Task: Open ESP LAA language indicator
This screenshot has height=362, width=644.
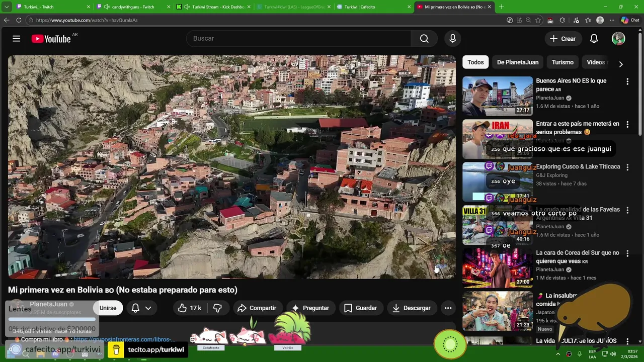Action: tap(592, 354)
